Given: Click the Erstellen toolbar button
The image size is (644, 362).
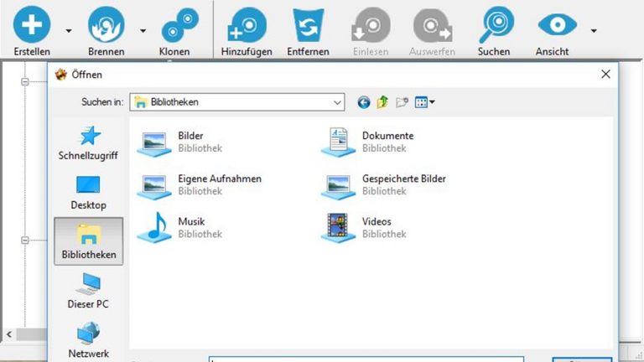Looking at the screenshot, I should 32,31.
